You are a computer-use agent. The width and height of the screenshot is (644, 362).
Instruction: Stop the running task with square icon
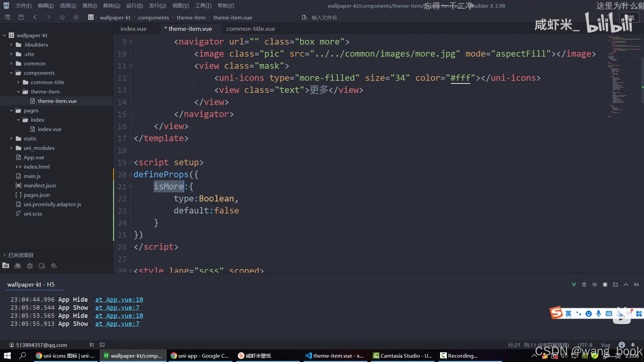click(x=605, y=285)
